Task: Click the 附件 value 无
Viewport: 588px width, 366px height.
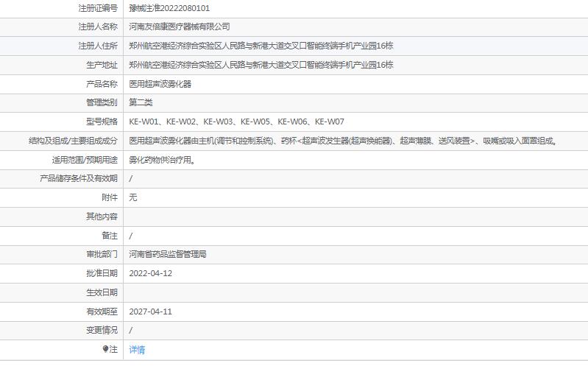Action: coord(133,197)
